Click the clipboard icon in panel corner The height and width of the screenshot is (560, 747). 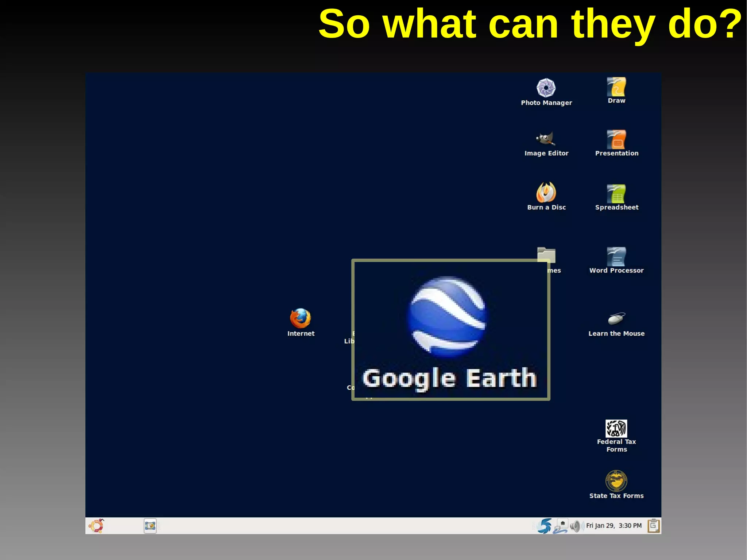(653, 526)
